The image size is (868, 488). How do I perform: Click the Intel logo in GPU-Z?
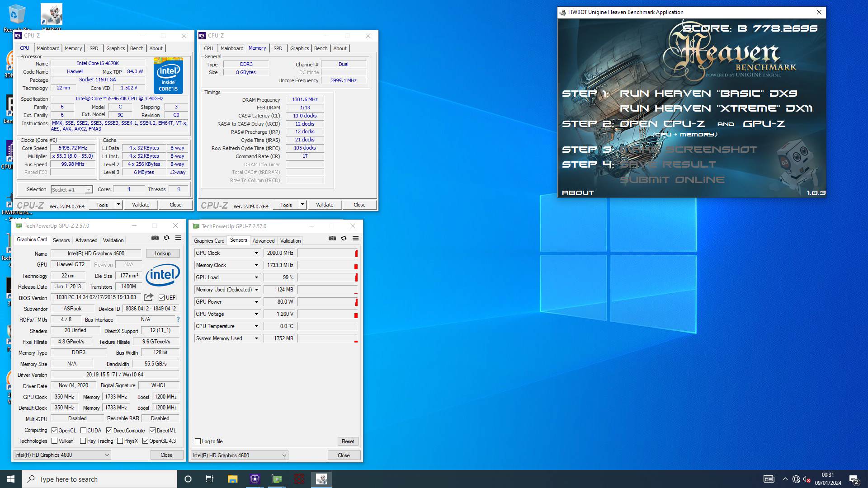point(163,275)
